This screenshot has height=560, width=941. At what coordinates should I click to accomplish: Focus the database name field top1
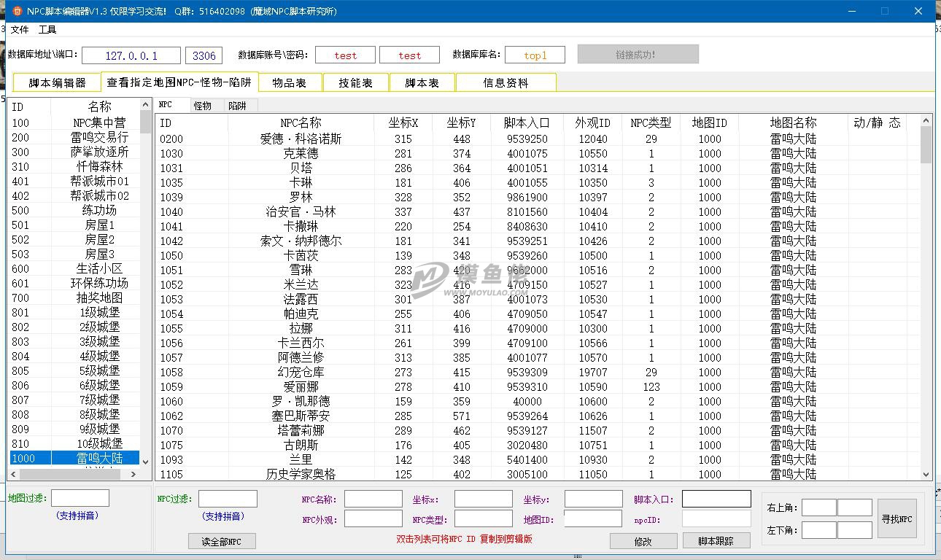pyautogui.click(x=535, y=55)
